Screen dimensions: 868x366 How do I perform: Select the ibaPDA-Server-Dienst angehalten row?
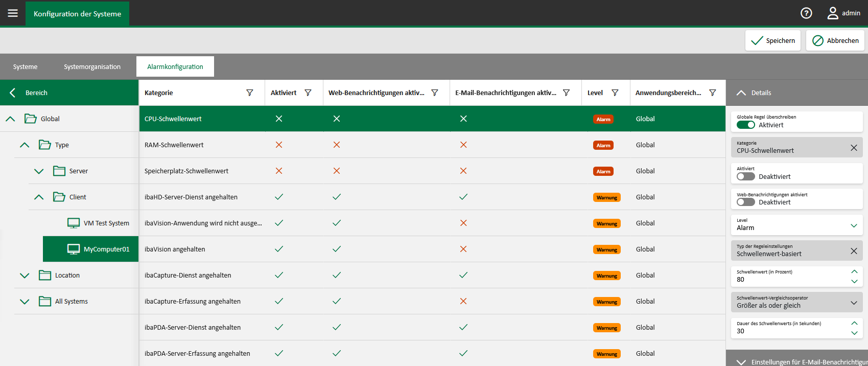click(432, 327)
